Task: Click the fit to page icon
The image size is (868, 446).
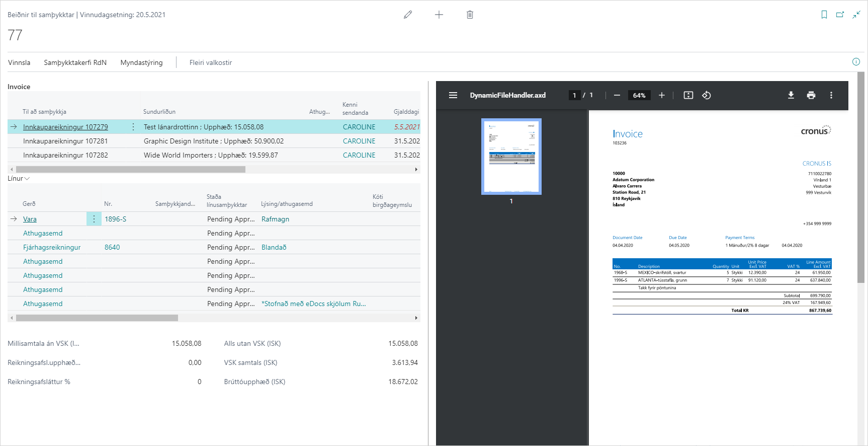Action: (x=688, y=95)
